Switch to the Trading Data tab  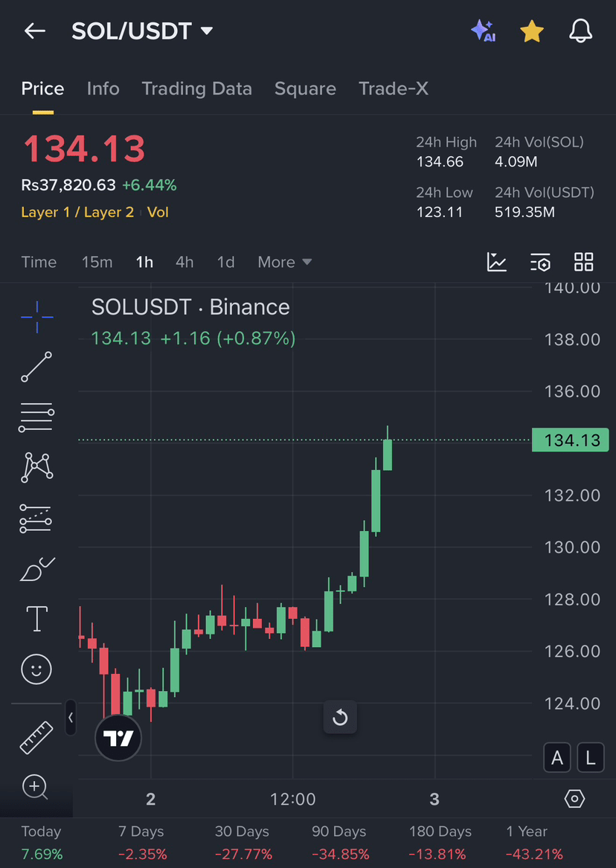pos(196,89)
